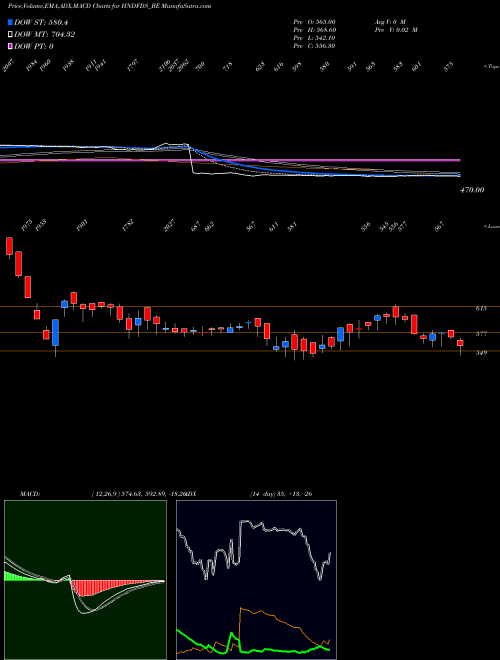Click the magenta DOW PT legend swatch
Viewport: 500px width, 660px height.
tap(10, 46)
